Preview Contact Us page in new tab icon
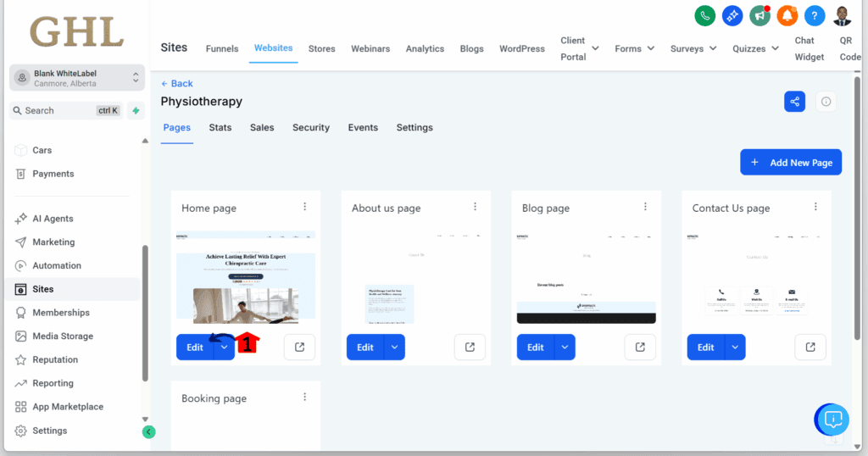The image size is (868, 456). (x=810, y=347)
